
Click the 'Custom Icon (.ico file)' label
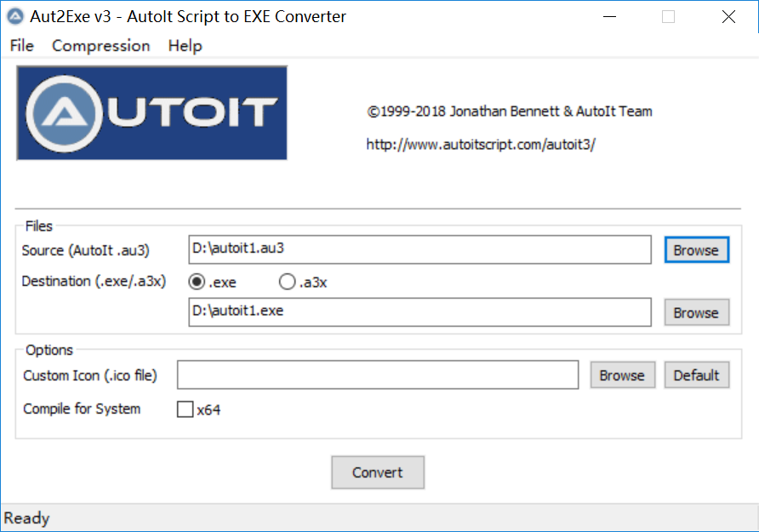[x=90, y=375]
